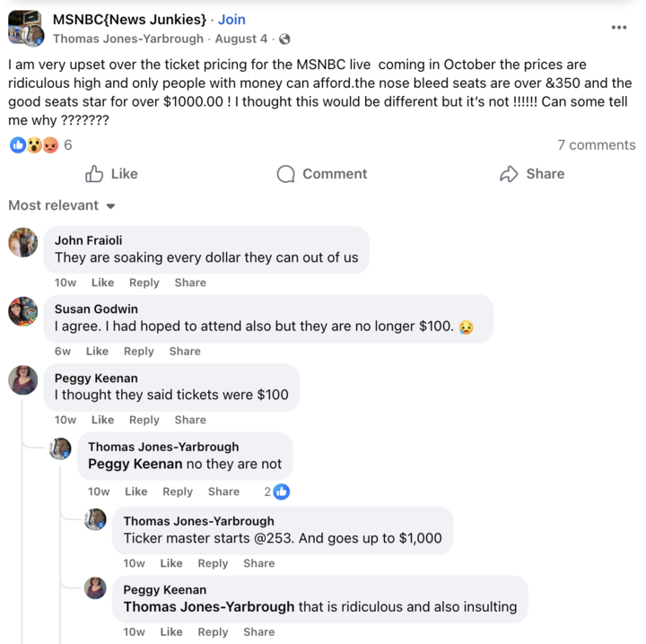Click the Comment speech bubble button
The image size is (646, 644).
(322, 174)
